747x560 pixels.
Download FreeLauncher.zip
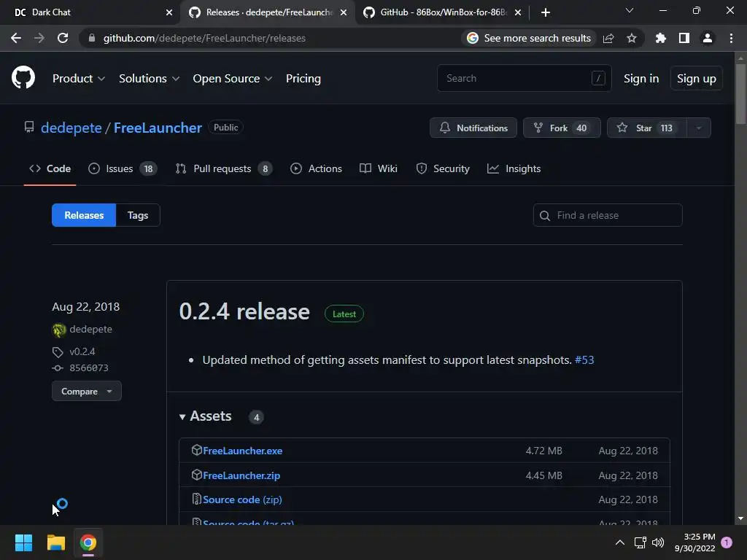[x=241, y=475]
